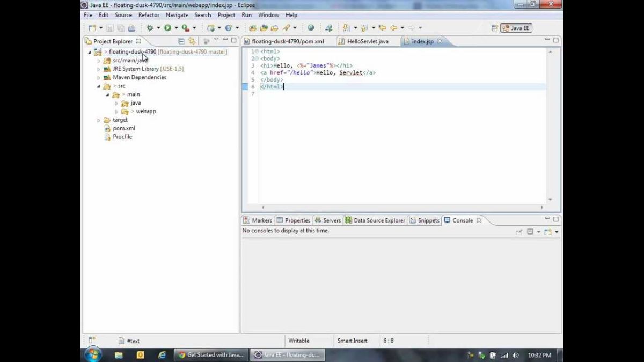Click the 10:32 PM system clock
644x362 pixels.
tap(539, 355)
